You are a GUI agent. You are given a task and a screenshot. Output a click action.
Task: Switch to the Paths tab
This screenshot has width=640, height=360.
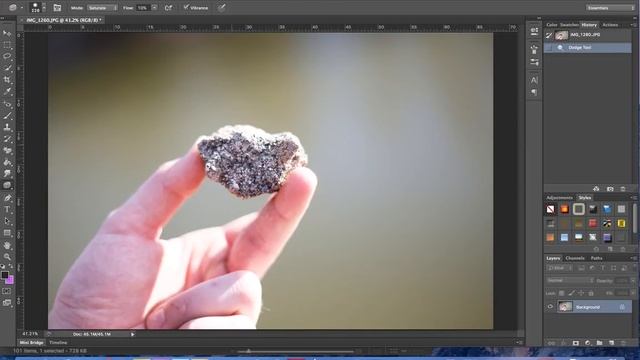tap(597, 258)
